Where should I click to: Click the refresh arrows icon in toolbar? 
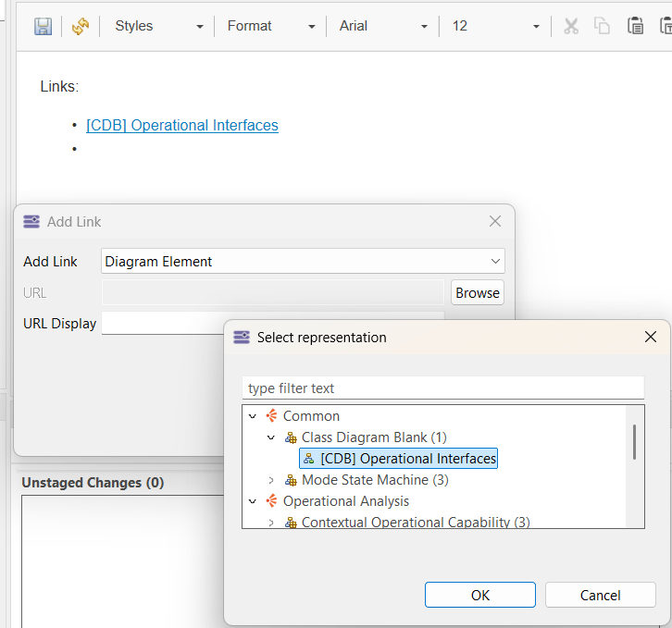pos(81,26)
